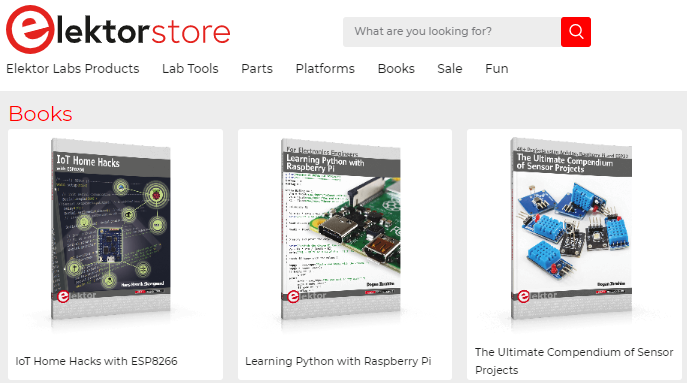This screenshot has width=687, height=383.
Task: Select the Fun menu item
Action: pos(497,69)
